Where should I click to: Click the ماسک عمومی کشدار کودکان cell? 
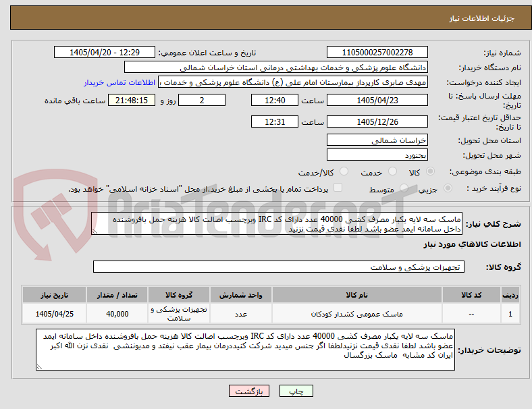357,314
